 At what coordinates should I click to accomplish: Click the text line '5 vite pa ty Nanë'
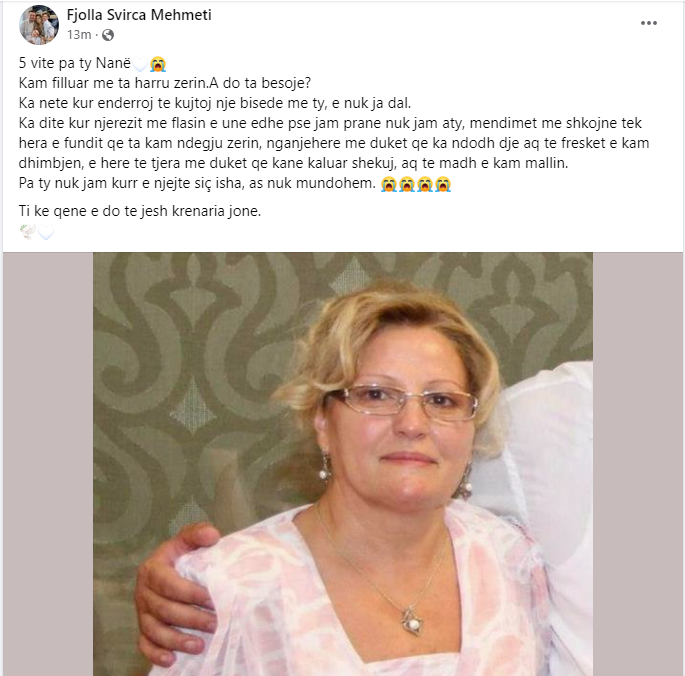coord(75,63)
